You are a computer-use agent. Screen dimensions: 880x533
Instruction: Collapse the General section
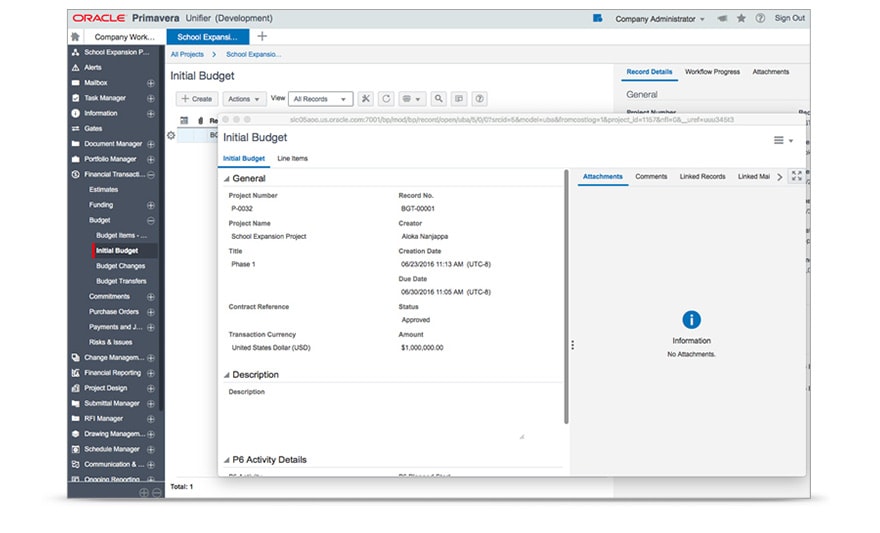(x=227, y=179)
